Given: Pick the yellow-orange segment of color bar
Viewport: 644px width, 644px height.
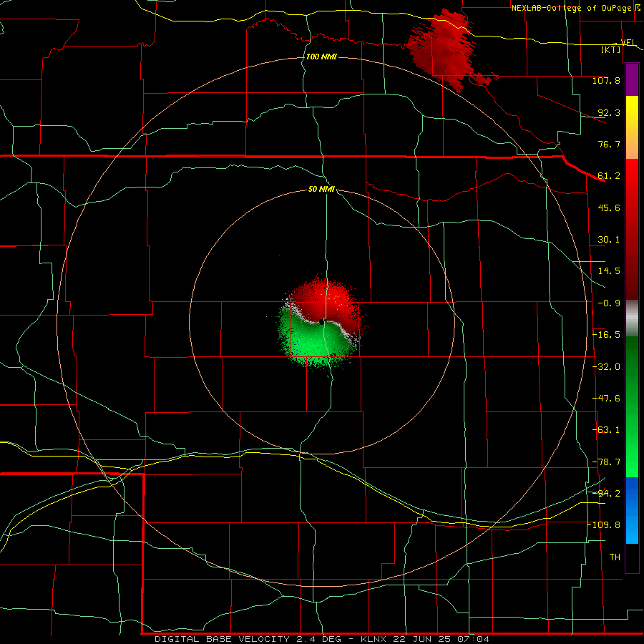Looking at the screenshot, I should (x=632, y=127).
